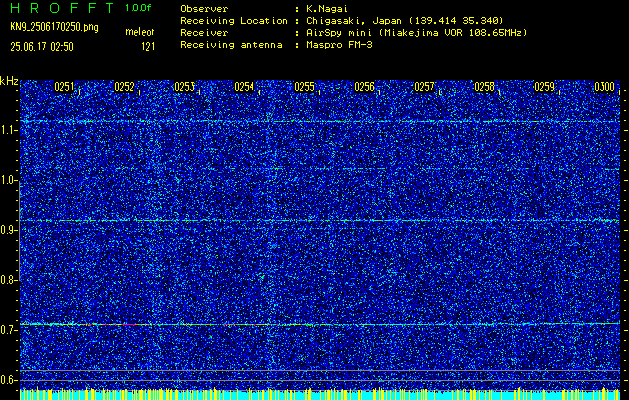This screenshot has width=629, height=400.
Task: Click the file name KN9_2506170250.png
Action: click(54, 27)
